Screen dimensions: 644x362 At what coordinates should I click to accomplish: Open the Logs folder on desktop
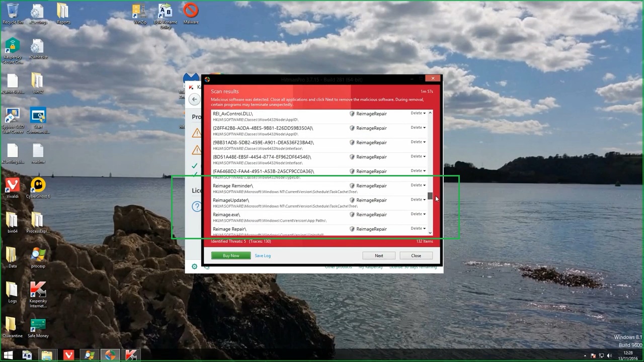click(13, 292)
